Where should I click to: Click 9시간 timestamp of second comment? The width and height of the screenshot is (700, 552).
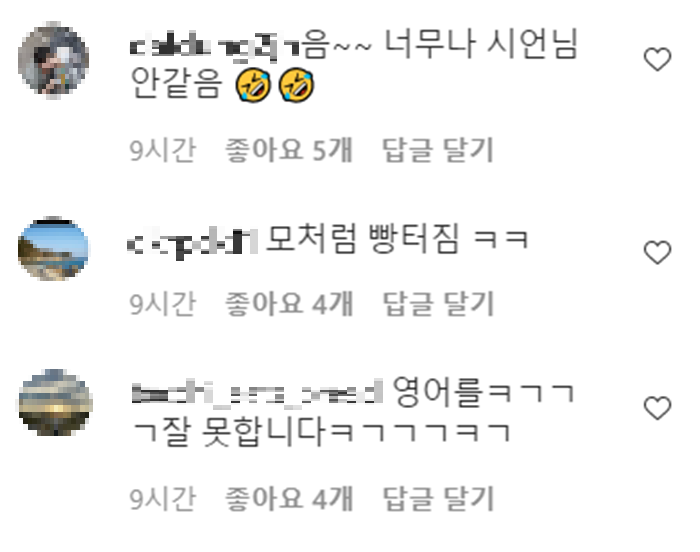point(162,304)
